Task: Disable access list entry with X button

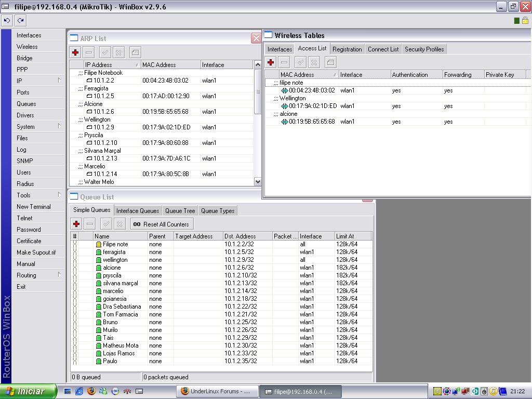Action: pos(314,62)
